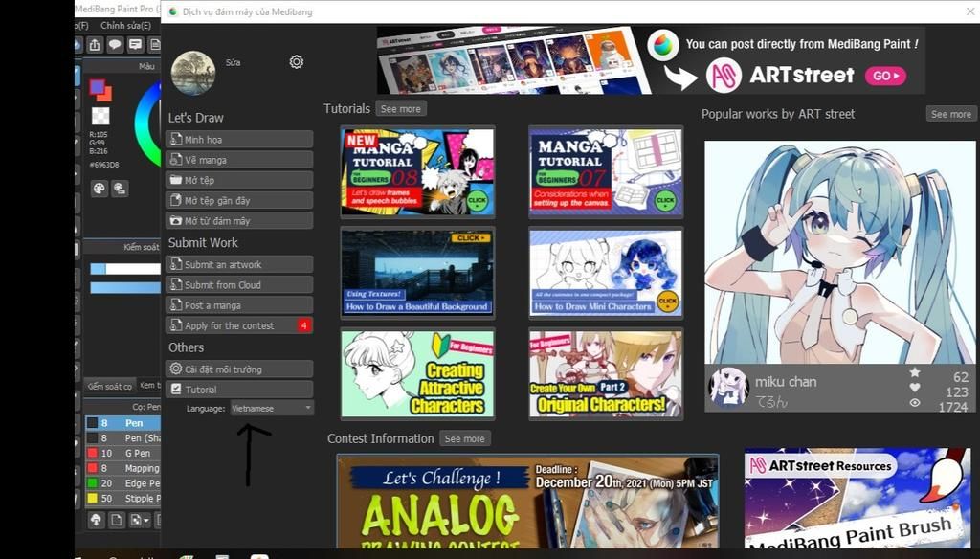
Task: Click Submit an artwork button
Action: point(239,264)
